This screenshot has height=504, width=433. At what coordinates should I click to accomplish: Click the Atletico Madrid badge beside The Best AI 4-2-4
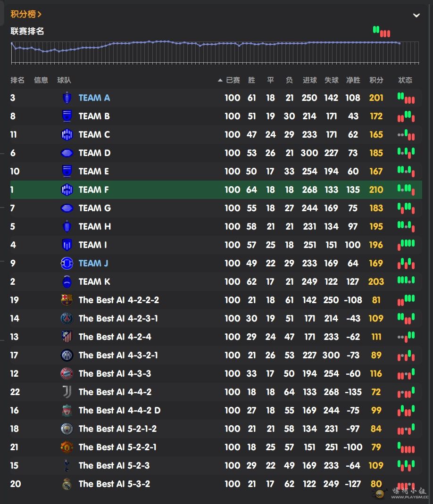tap(67, 337)
